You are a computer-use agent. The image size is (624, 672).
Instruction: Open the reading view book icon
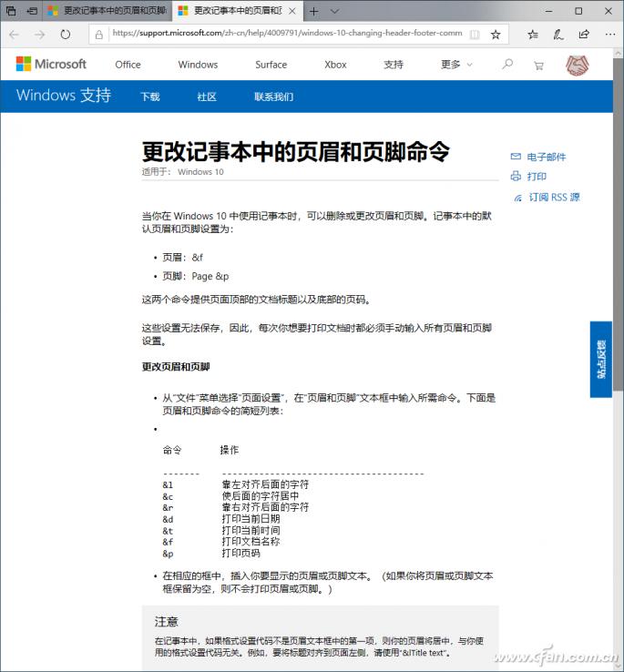tap(474, 35)
